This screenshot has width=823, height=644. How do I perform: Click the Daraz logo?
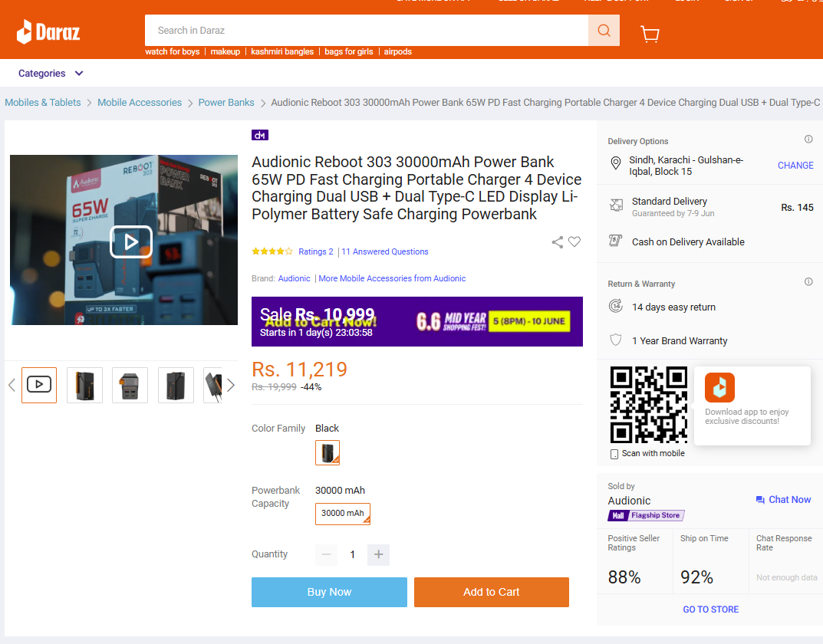48,32
